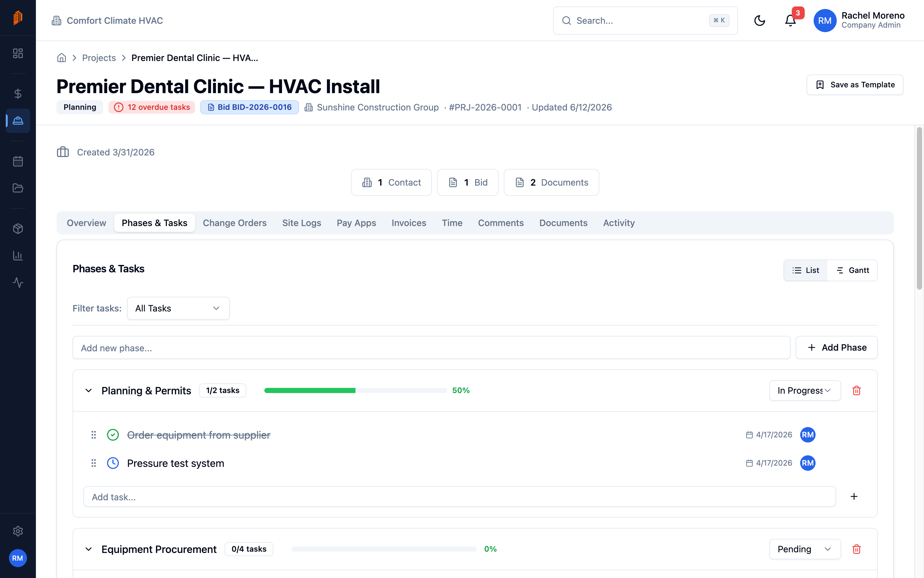Click the plus icon beside Add task

pyautogui.click(x=854, y=496)
